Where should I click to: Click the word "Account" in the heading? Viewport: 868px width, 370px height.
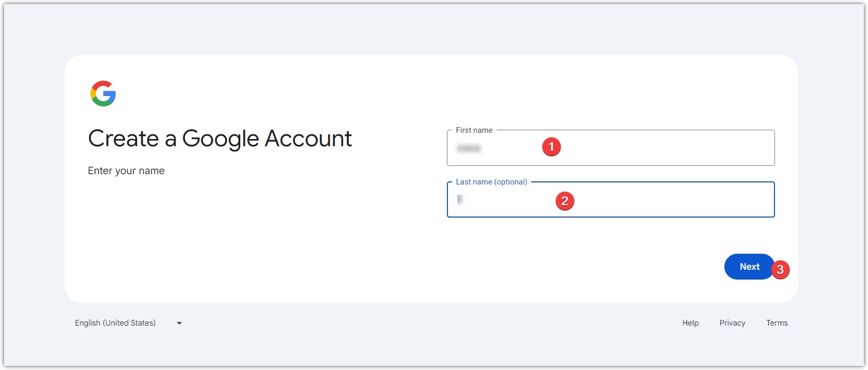[308, 138]
